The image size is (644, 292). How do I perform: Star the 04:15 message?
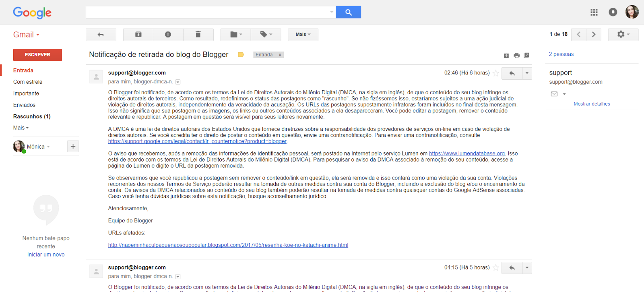[496, 268]
